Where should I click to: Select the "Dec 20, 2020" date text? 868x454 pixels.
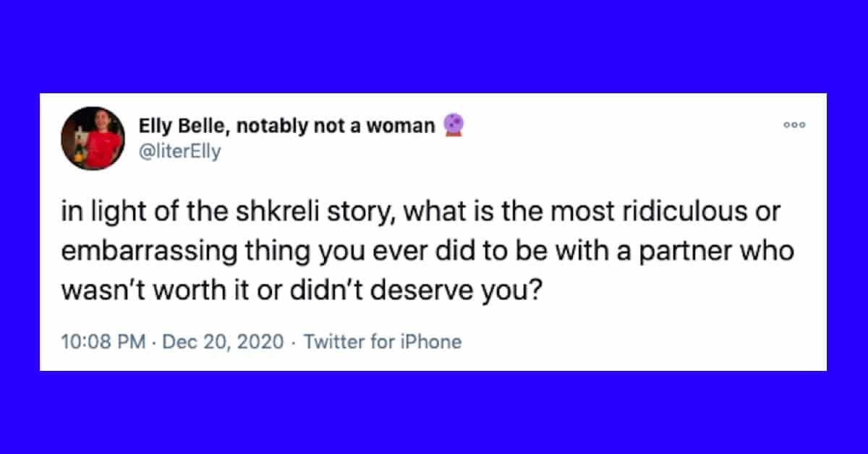pyautogui.click(x=224, y=341)
